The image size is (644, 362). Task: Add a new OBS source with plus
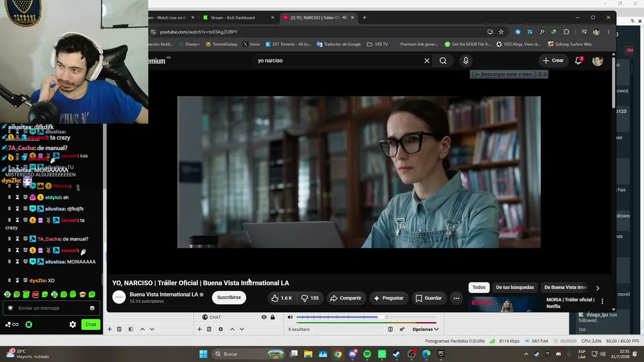[x=199, y=329]
